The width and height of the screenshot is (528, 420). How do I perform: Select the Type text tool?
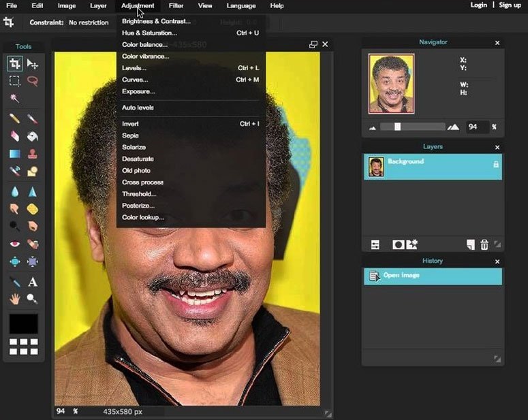32,282
